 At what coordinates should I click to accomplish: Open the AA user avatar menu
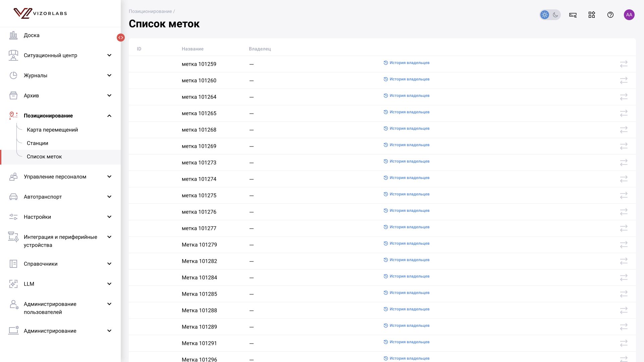click(x=629, y=15)
